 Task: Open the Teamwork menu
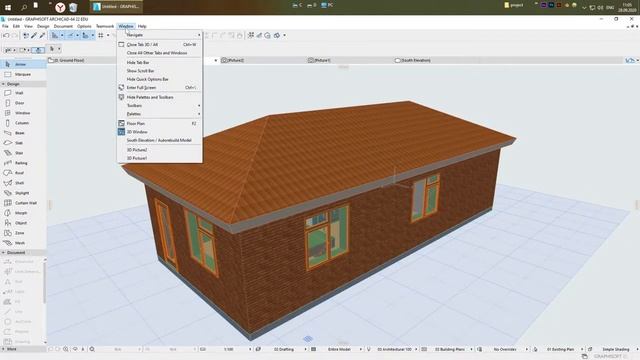[105, 26]
